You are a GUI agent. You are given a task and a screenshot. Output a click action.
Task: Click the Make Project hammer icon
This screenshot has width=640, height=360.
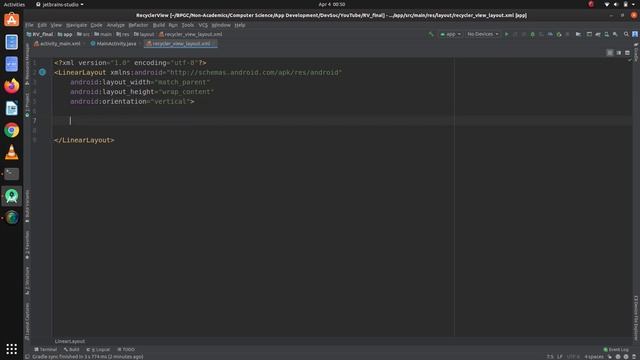tap(431, 34)
